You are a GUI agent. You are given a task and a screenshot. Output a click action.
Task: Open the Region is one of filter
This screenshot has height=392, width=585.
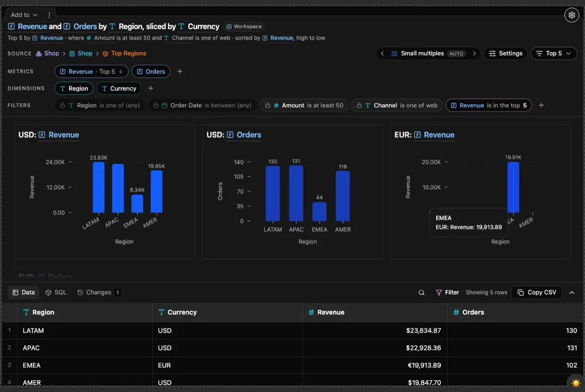click(100, 106)
